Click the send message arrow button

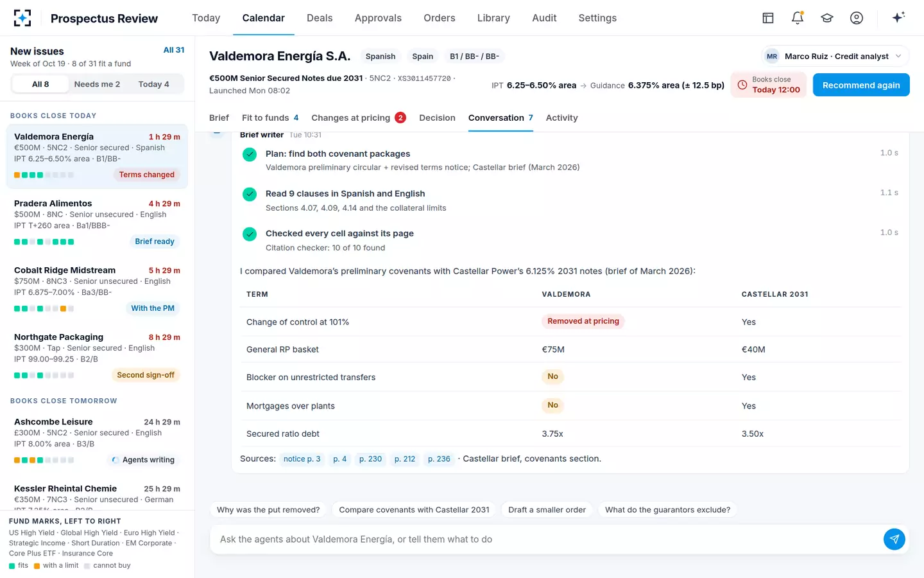894,539
